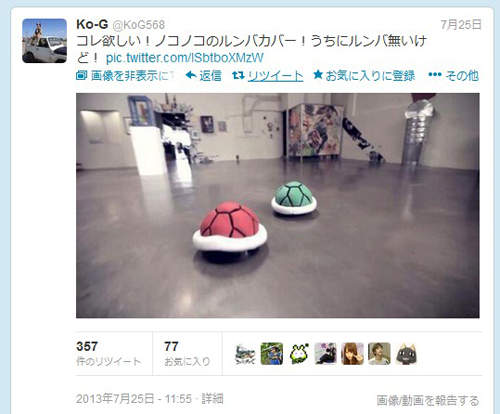500x414 pixels.
Task: Click the Ko-G display name
Action: point(92,24)
